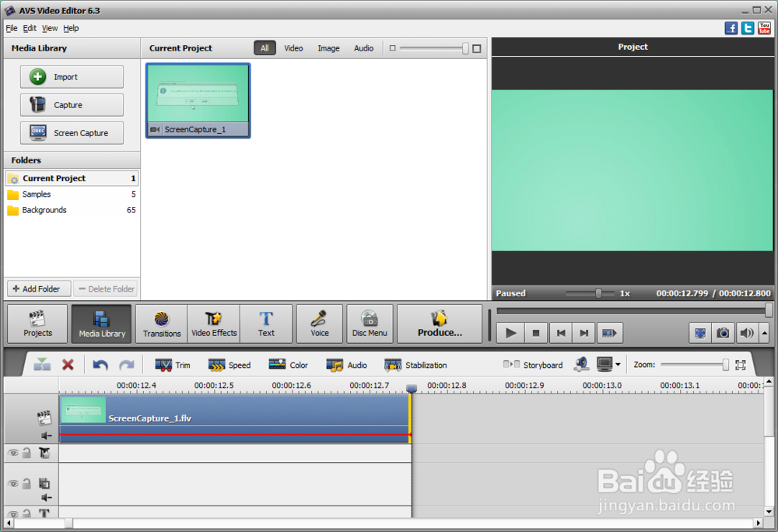Open the Transitions section

162,324
